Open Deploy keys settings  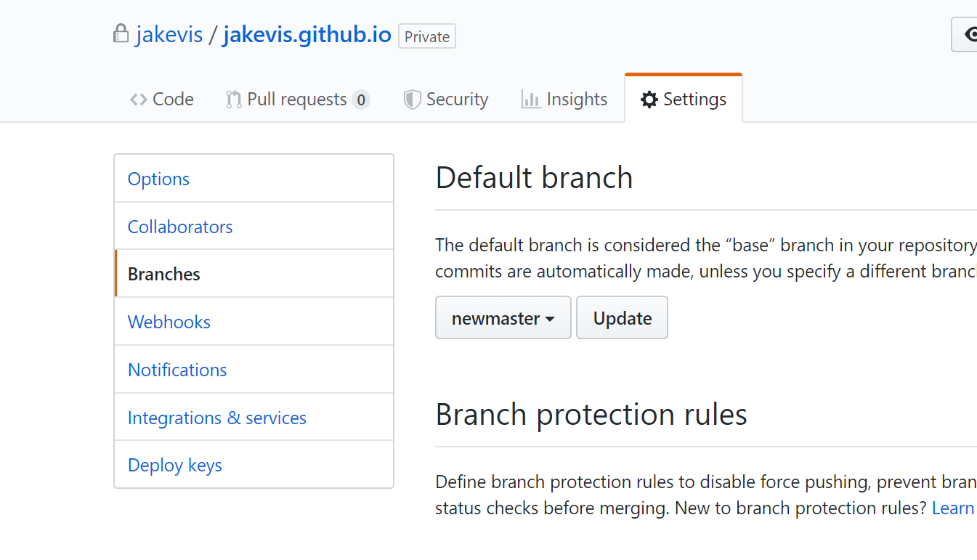(x=254, y=465)
